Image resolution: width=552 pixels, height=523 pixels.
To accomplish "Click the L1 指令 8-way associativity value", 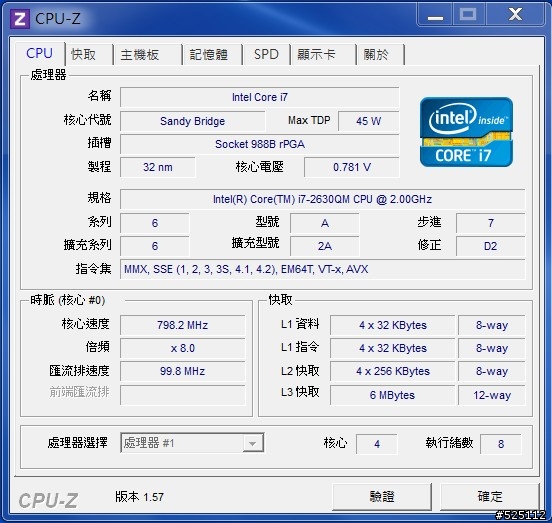I will point(492,348).
